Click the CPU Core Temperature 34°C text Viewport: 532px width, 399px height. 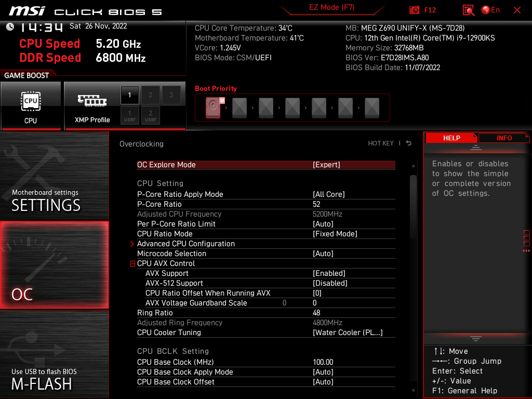(x=244, y=28)
